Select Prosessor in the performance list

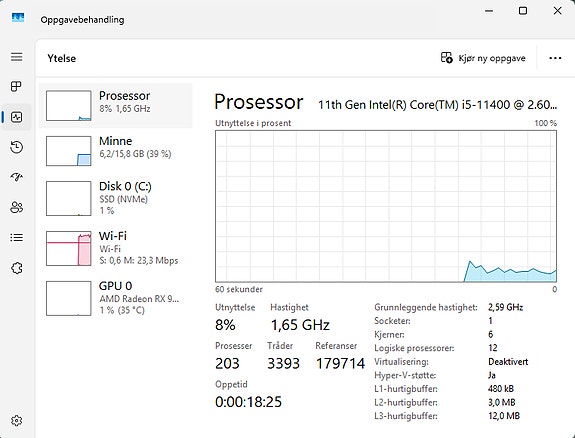[x=116, y=106]
